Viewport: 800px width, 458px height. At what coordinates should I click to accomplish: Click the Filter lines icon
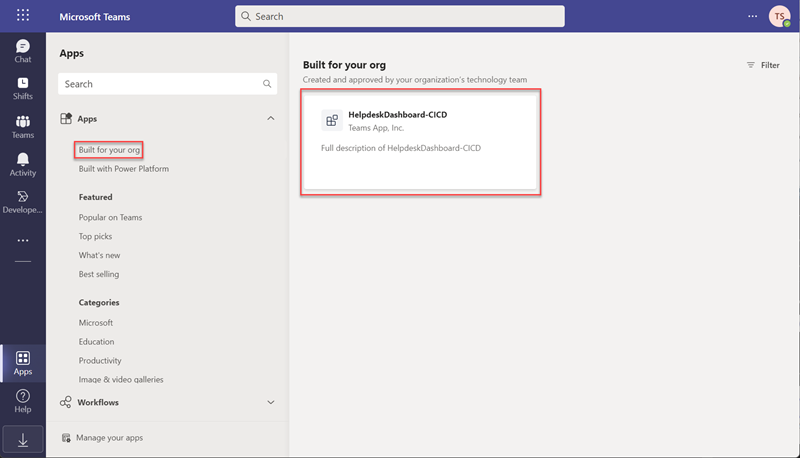coord(751,65)
